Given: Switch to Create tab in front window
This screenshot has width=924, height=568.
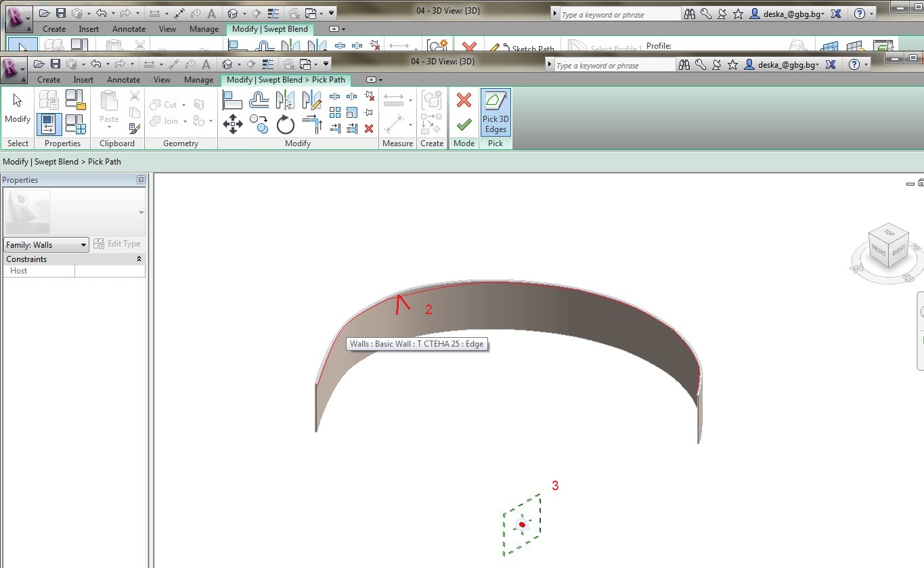Looking at the screenshot, I should [x=49, y=80].
